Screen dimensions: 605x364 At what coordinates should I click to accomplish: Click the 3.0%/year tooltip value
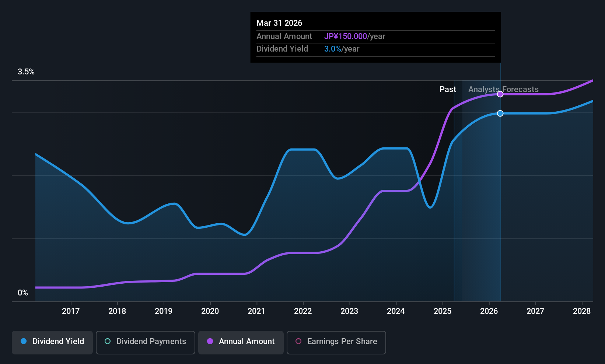click(x=342, y=49)
